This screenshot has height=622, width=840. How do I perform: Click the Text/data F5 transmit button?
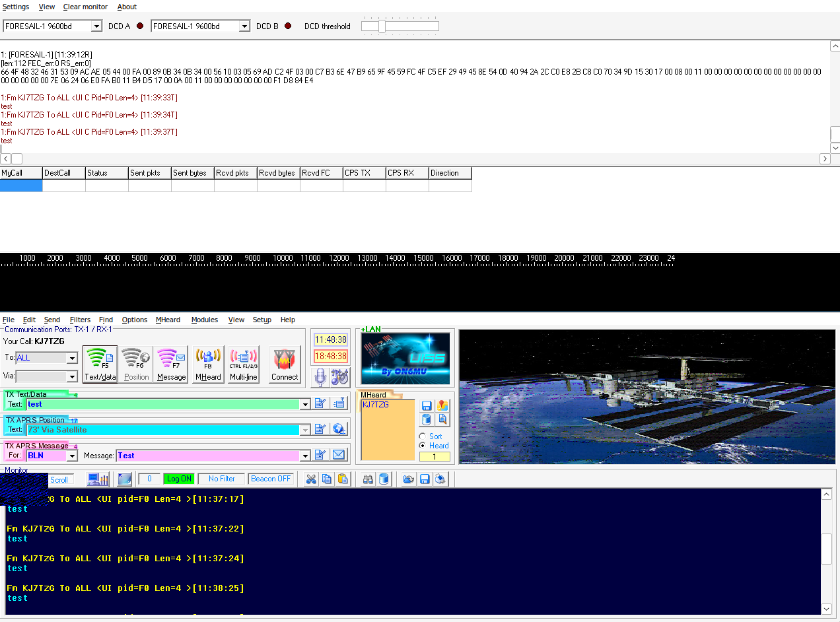coord(100,364)
